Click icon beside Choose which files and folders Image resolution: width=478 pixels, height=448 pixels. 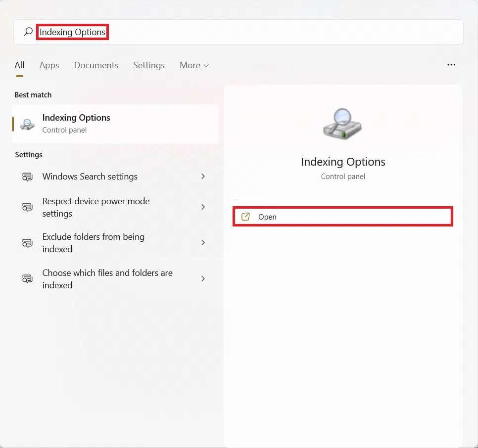pos(27,279)
